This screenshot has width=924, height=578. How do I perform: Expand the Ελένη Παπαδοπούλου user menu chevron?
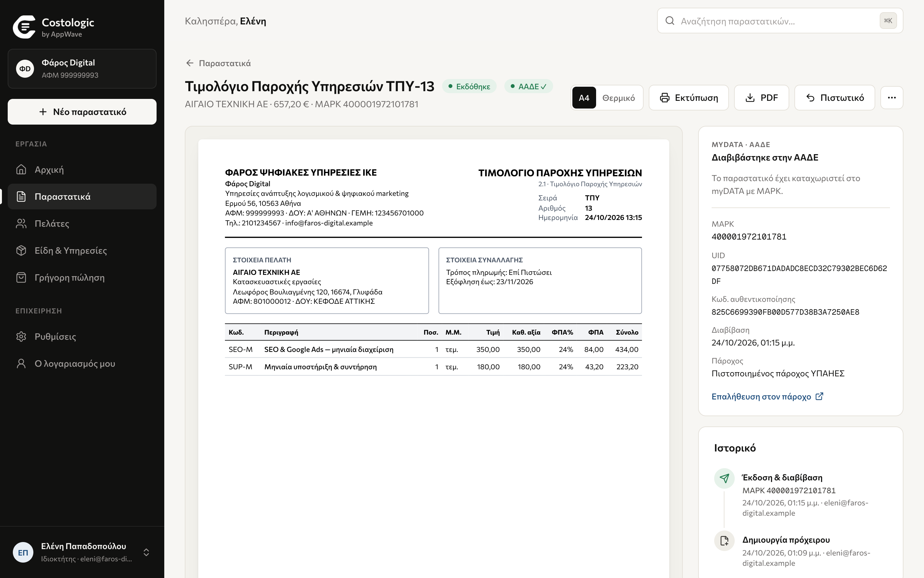pyautogui.click(x=146, y=552)
